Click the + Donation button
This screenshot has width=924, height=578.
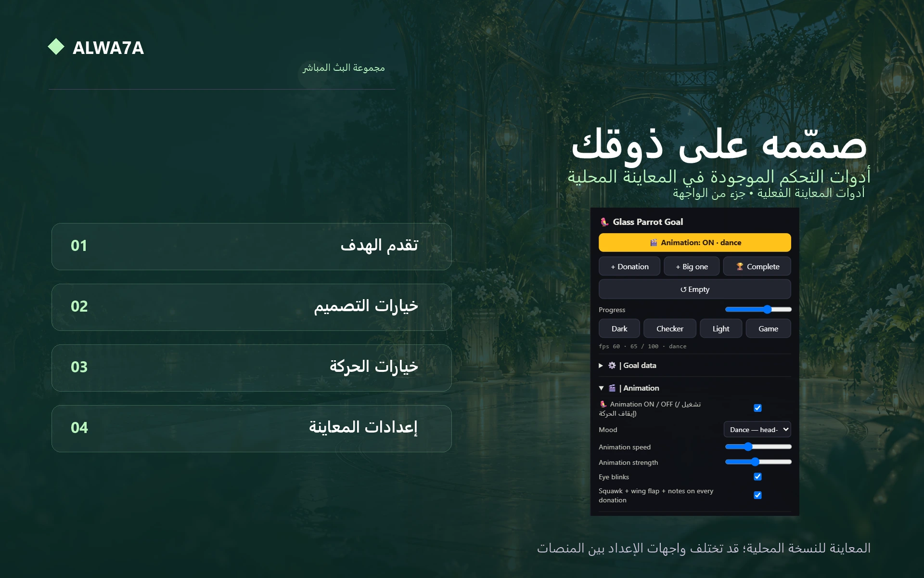point(629,266)
